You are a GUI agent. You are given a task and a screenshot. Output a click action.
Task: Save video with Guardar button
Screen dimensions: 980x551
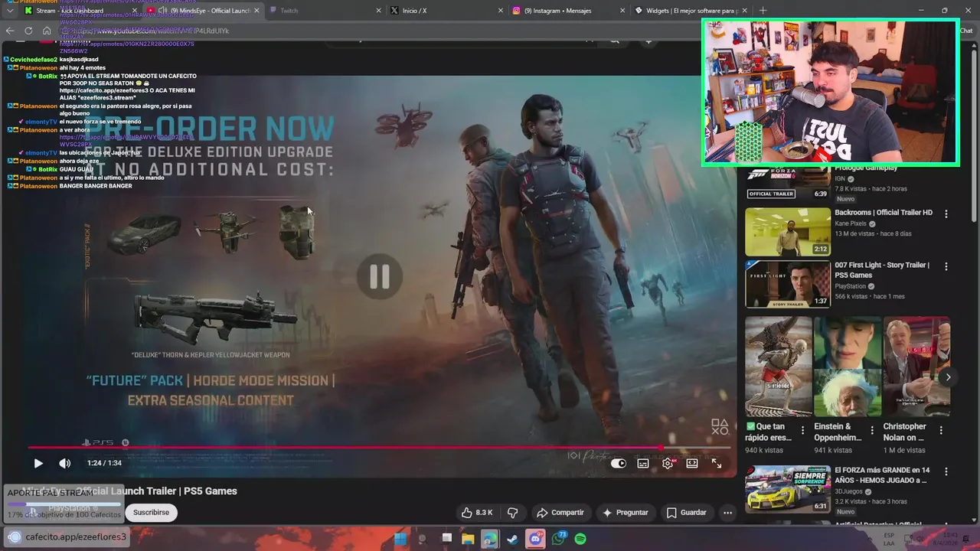pos(687,513)
